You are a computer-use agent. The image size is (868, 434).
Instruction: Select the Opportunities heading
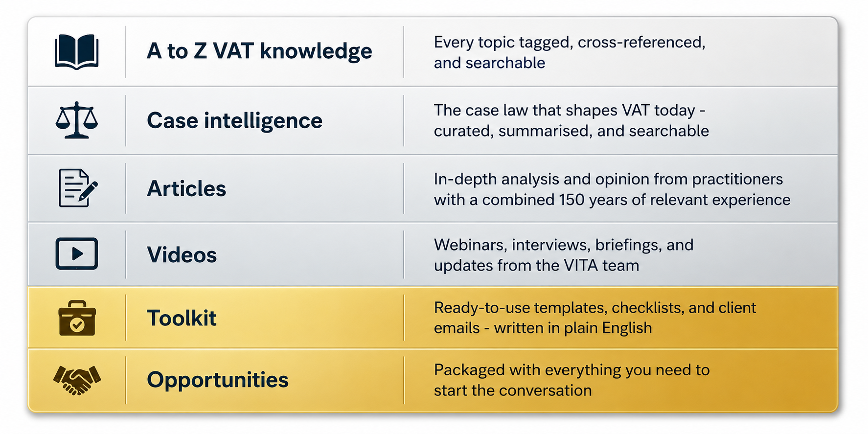click(x=218, y=380)
